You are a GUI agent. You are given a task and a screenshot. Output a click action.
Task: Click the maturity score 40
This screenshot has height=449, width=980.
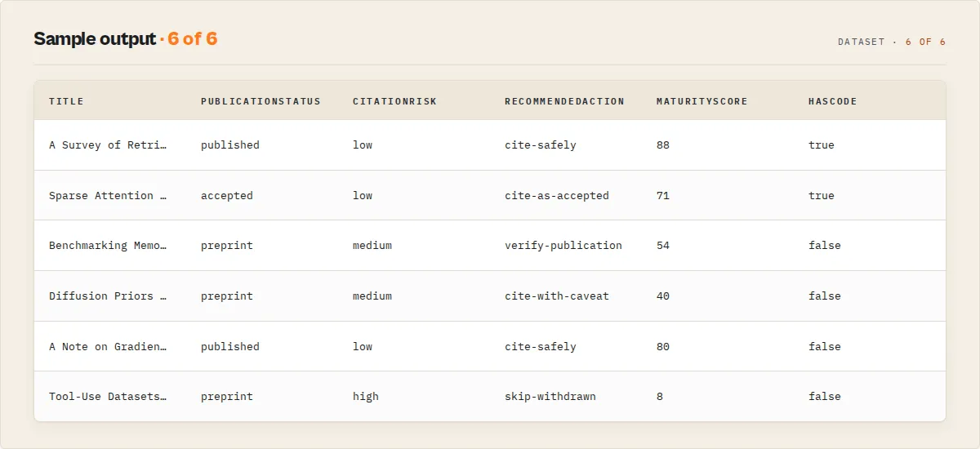pyautogui.click(x=663, y=296)
